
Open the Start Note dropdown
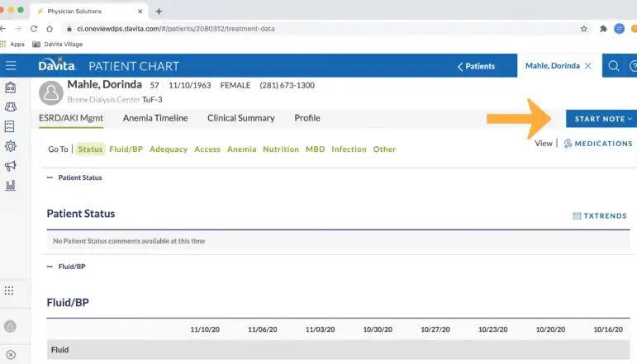601,119
